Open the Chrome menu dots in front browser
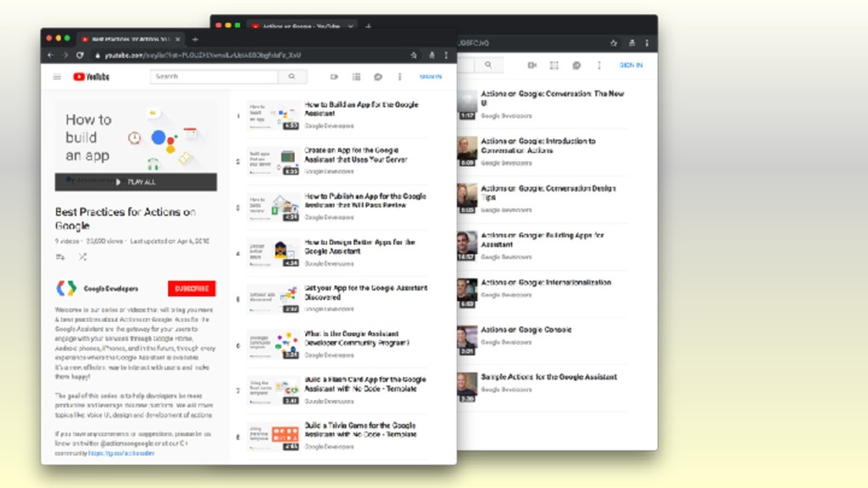 coord(446,55)
